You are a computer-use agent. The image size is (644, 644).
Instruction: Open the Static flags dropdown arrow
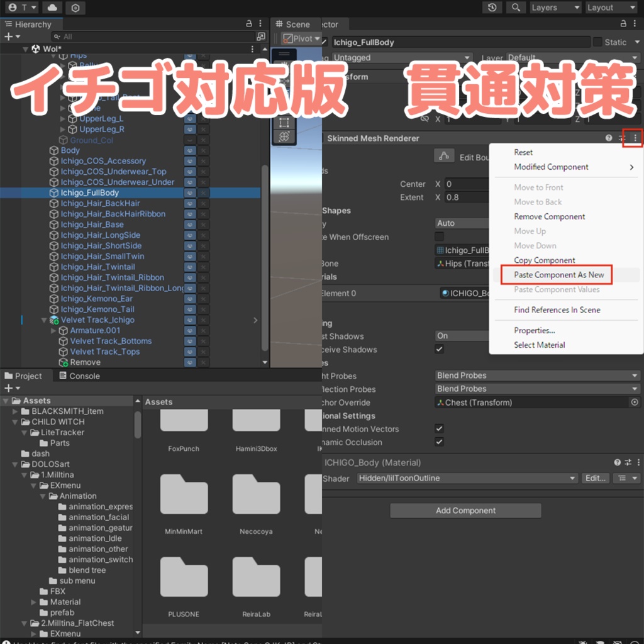pos(636,42)
